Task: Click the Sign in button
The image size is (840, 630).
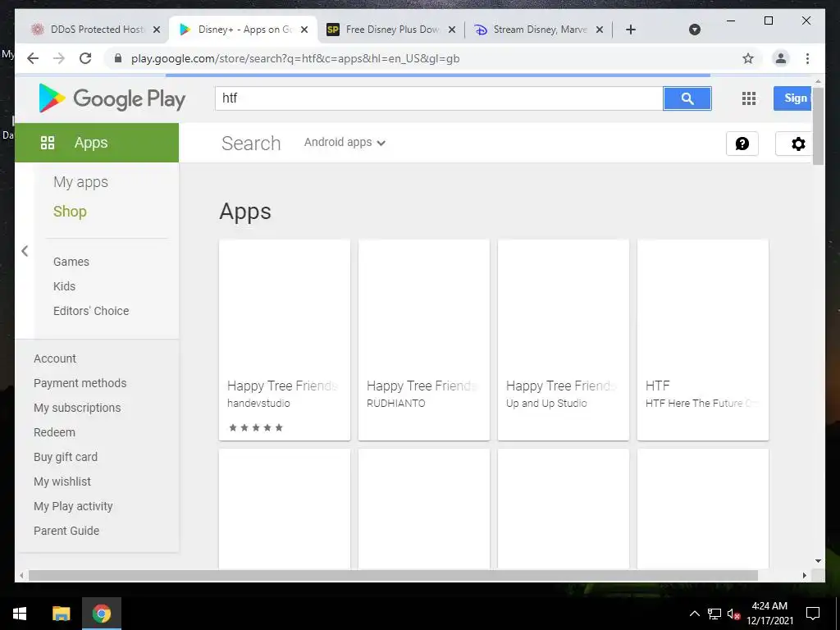Action: pos(793,98)
